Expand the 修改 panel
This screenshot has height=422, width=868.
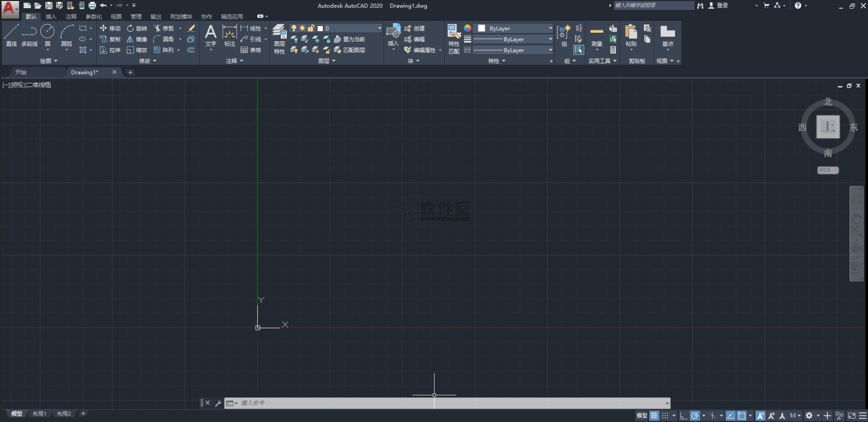(148, 61)
